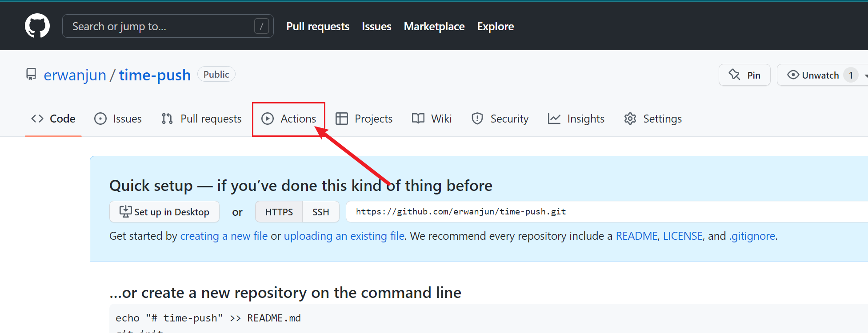The image size is (868, 333).
Task: Click the Quick setup heading text
Action: (x=301, y=186)
